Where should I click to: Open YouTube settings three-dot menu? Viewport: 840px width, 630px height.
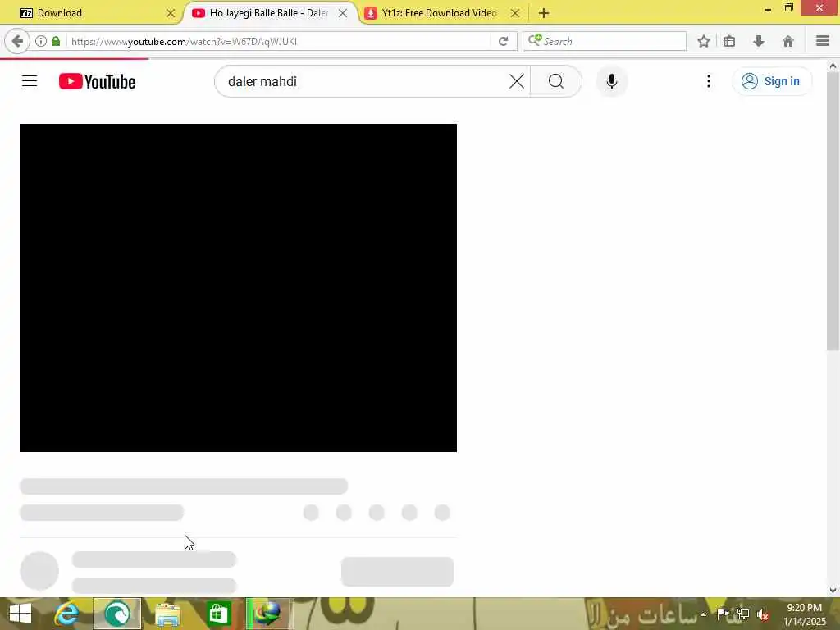tap(709, 81)
